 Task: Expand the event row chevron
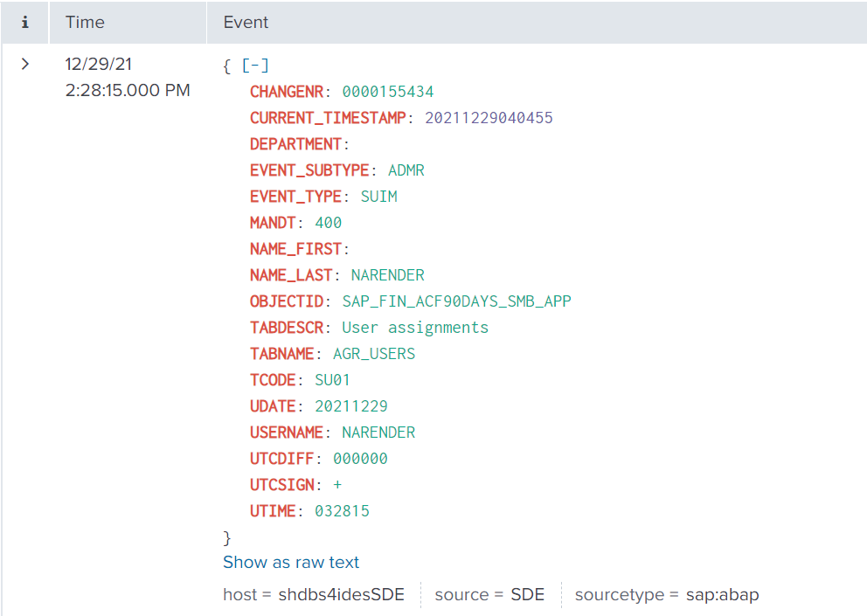[x=25, y=64]
